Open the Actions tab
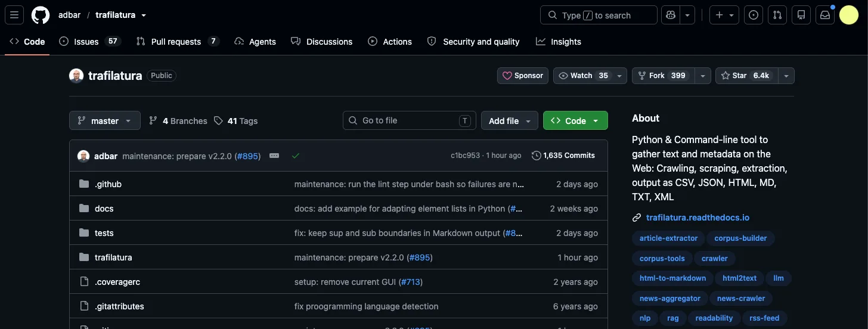The width and height of the screenshot is (868, 329). coord(390,42)
